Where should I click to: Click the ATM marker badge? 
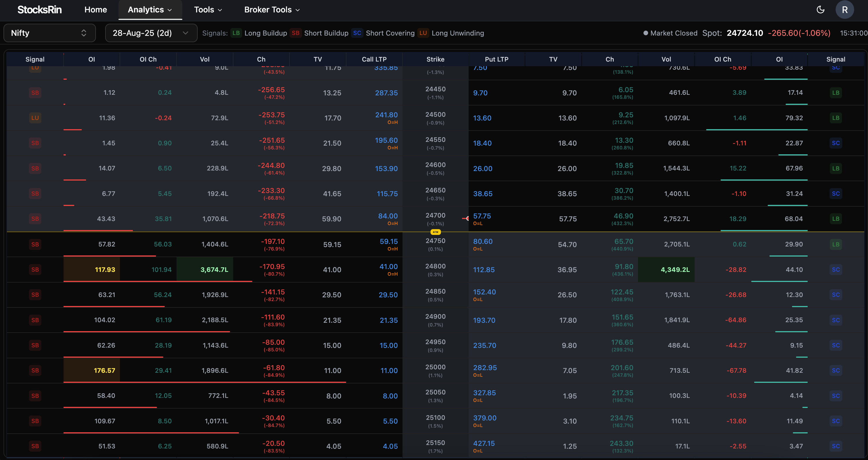pos(435,232)
